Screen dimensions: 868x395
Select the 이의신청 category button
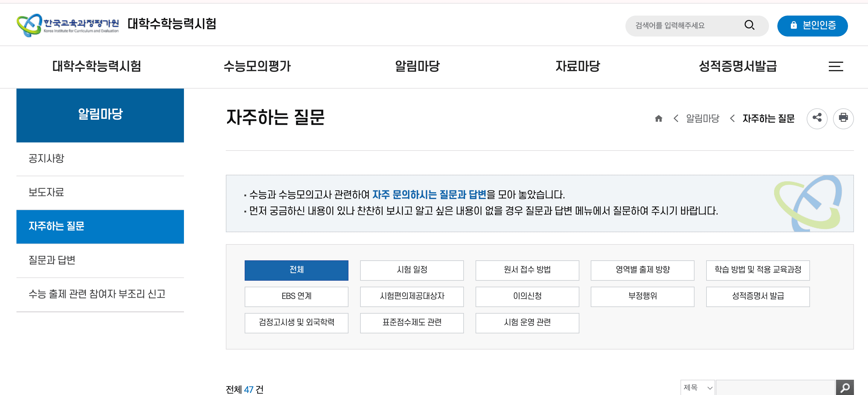(527, 296)
